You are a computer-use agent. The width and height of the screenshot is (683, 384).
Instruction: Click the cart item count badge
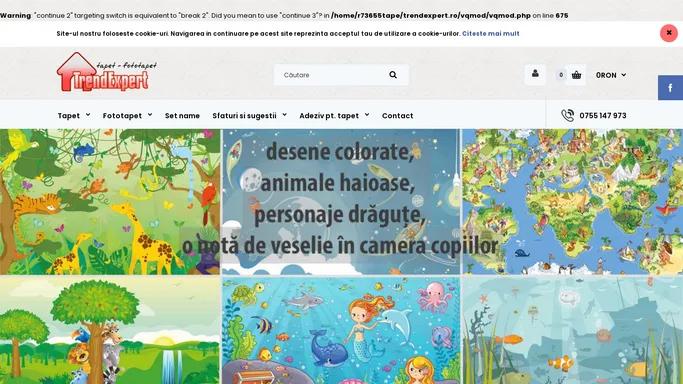click(x=561, y=75)
